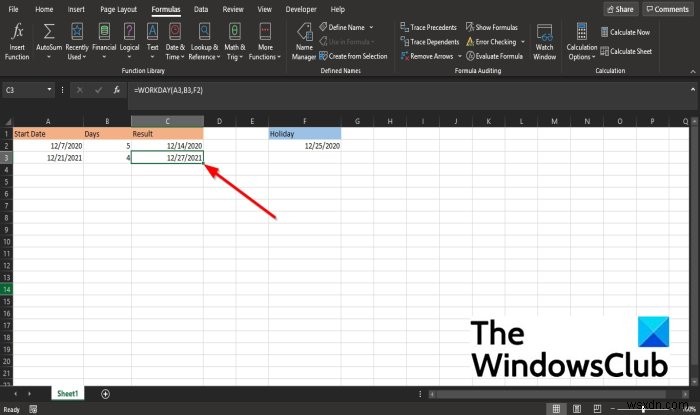700x415 pixels.
Task: Expand the Remove Arrows dropdown arrow
Action: pos(460,56)
